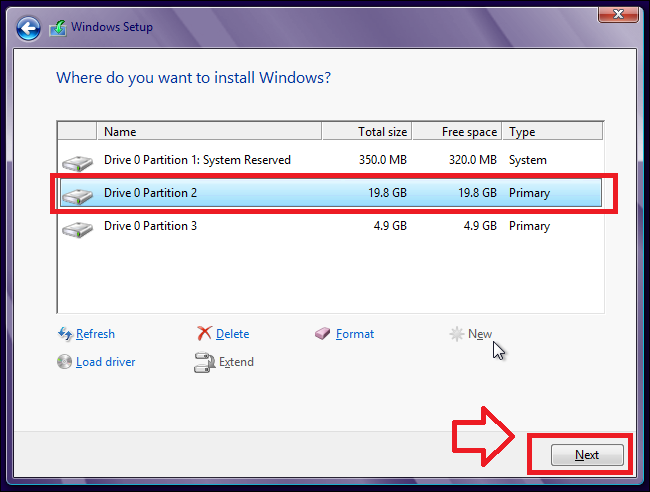The height and width of the screenshot is (492, 650).
Task: Click the Refresh link text
Action: [x=95, y=334]
